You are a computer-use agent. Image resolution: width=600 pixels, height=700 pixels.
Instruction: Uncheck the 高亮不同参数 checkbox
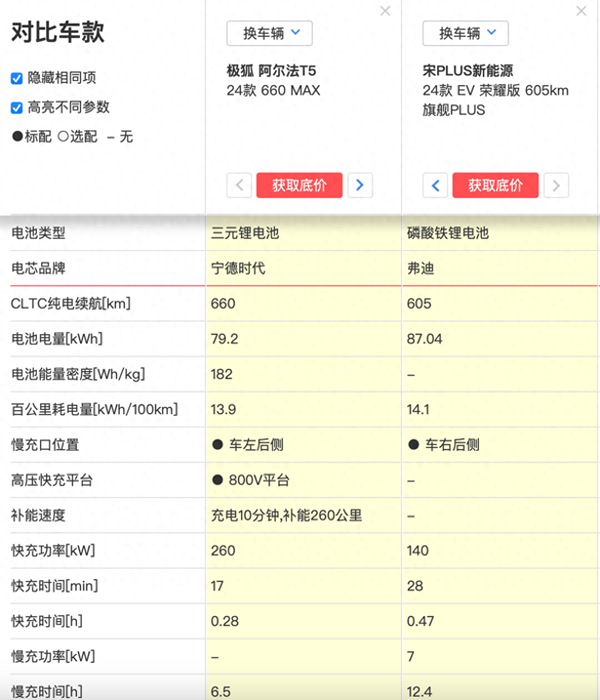coord(16,107)
